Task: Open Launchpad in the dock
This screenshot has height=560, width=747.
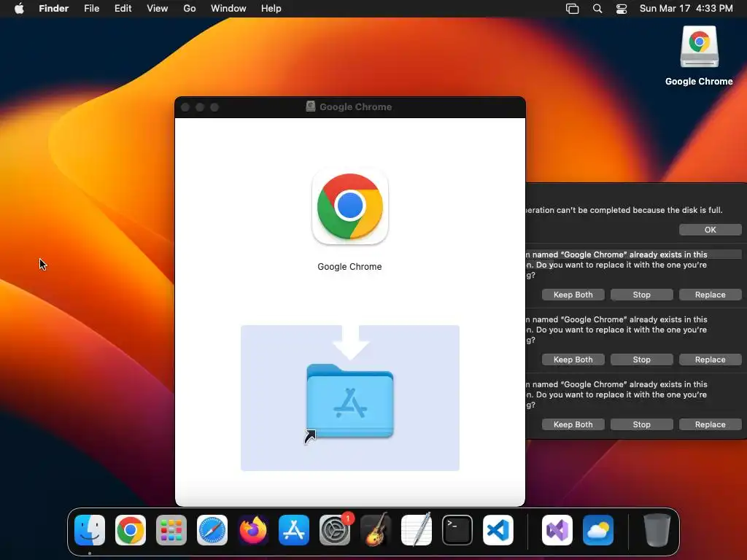Action: pyautogui.click(x=171, y=530)
